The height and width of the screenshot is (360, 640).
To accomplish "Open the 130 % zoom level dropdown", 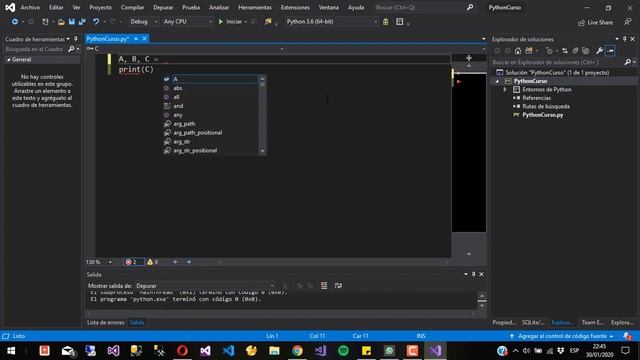I will coord(110,262).
